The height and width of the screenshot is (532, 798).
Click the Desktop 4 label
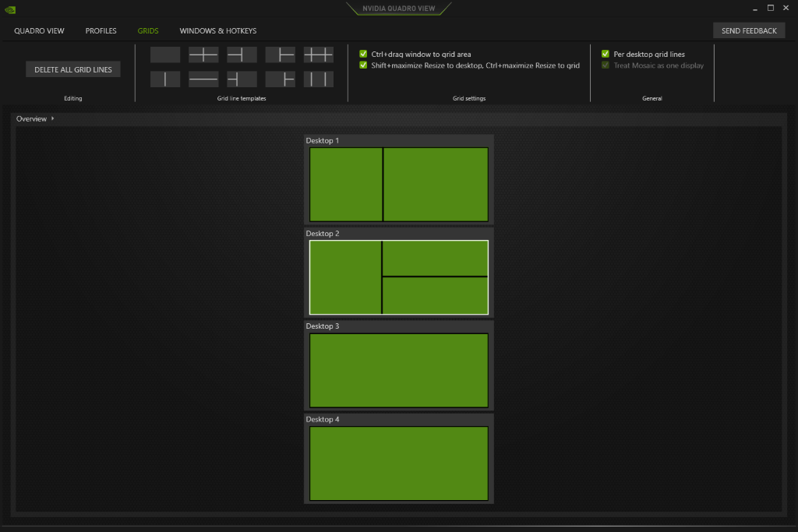[x=322, y=419]
